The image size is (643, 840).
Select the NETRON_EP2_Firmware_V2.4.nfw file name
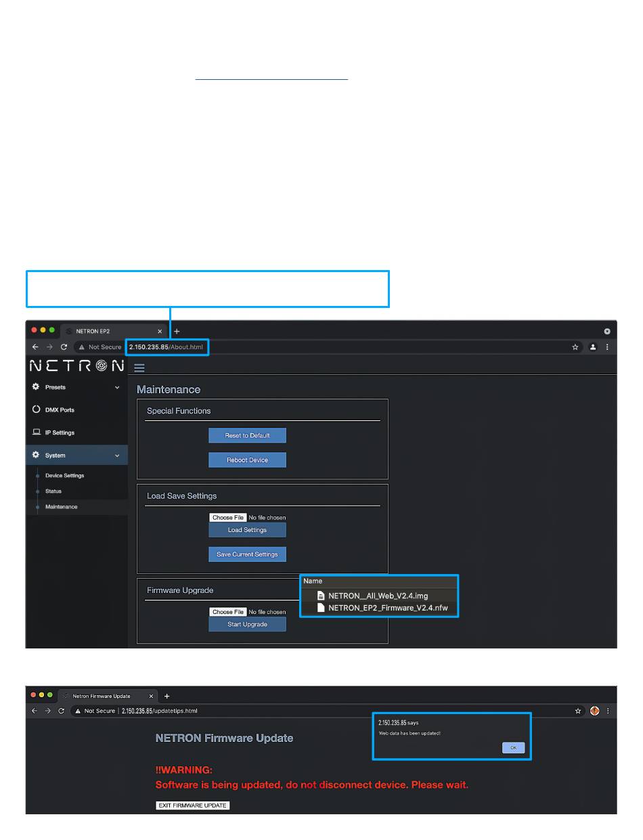pyautogui.click(x=388, y=609)
